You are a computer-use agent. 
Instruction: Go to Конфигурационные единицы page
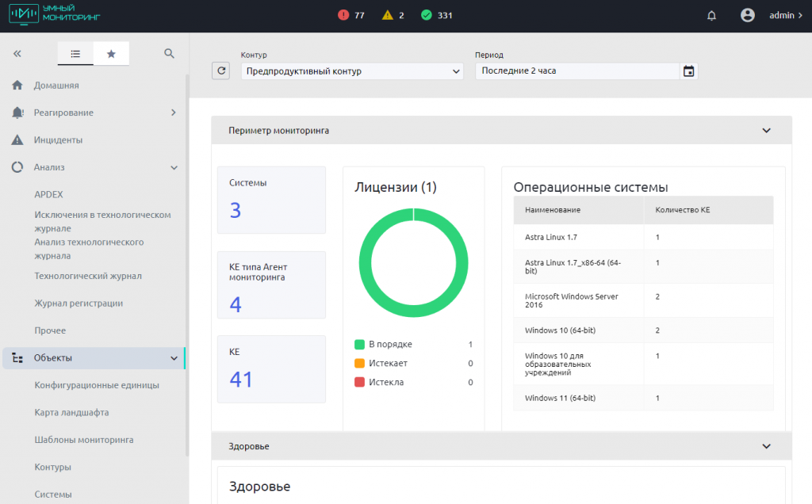coord(97,385)
